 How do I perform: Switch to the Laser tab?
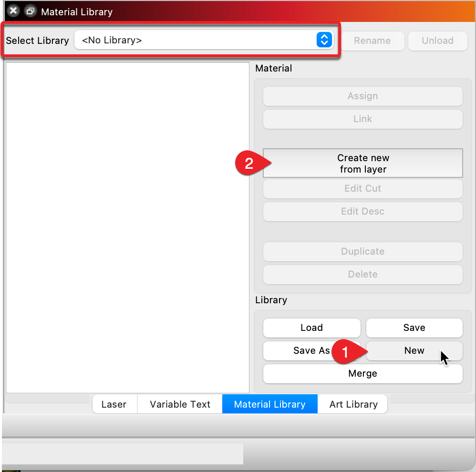(x=114, y=405)
